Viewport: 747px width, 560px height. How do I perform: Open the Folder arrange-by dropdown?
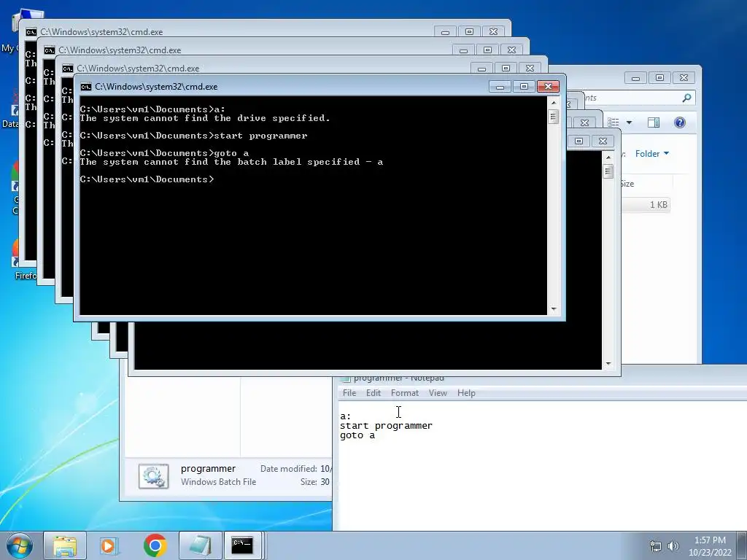tap(651, 154)
